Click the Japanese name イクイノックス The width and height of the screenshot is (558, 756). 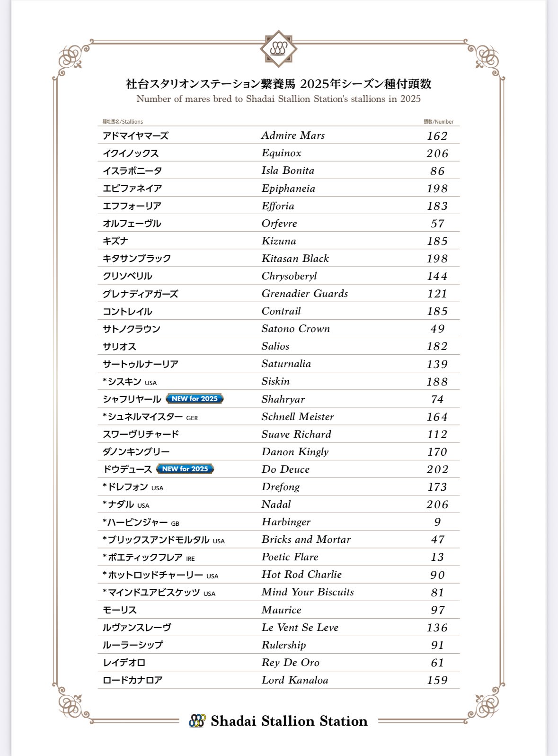[x=131, y=153]
